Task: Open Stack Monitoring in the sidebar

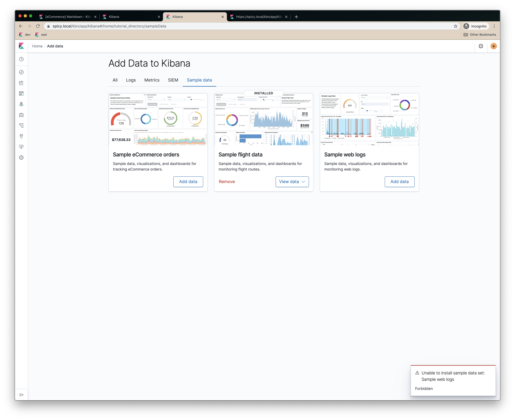Action: pos(21,147)
